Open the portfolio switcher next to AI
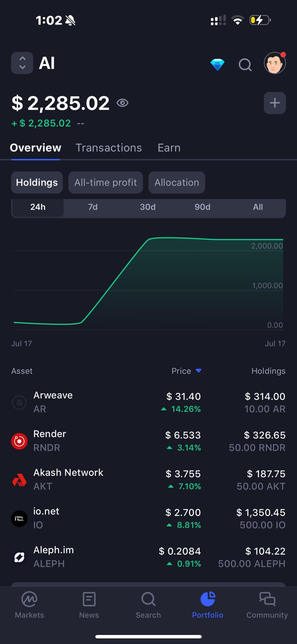Image resolution: width=297 pixels, height=644 pixels. click(x=22, y=63)
